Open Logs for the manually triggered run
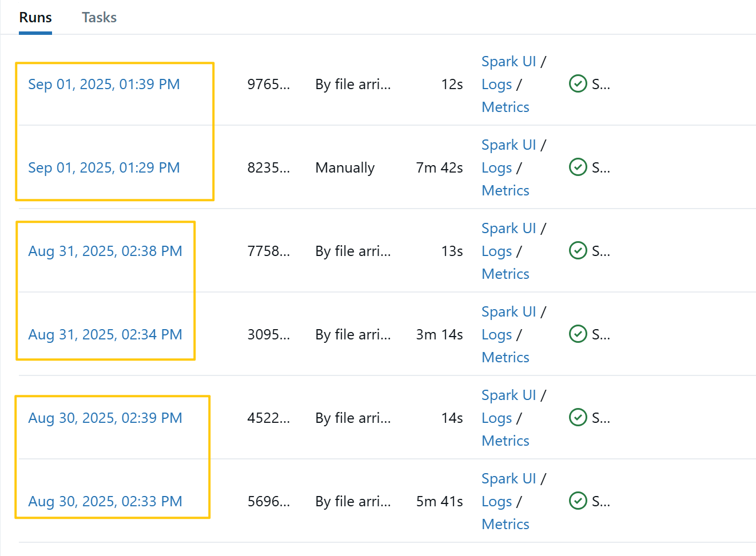The height and width of the screenshot is (556, 756). (496, 168)
